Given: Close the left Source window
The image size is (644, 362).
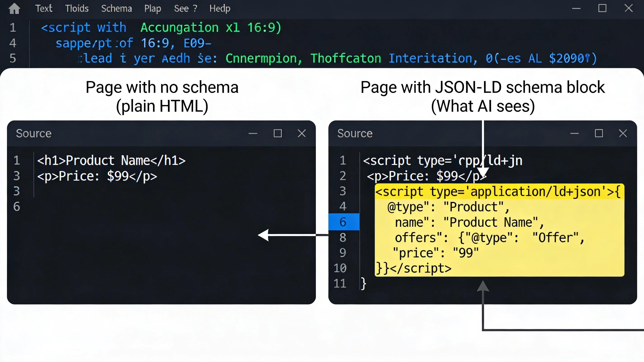Looking at the screenshot, I should [302, 133].
